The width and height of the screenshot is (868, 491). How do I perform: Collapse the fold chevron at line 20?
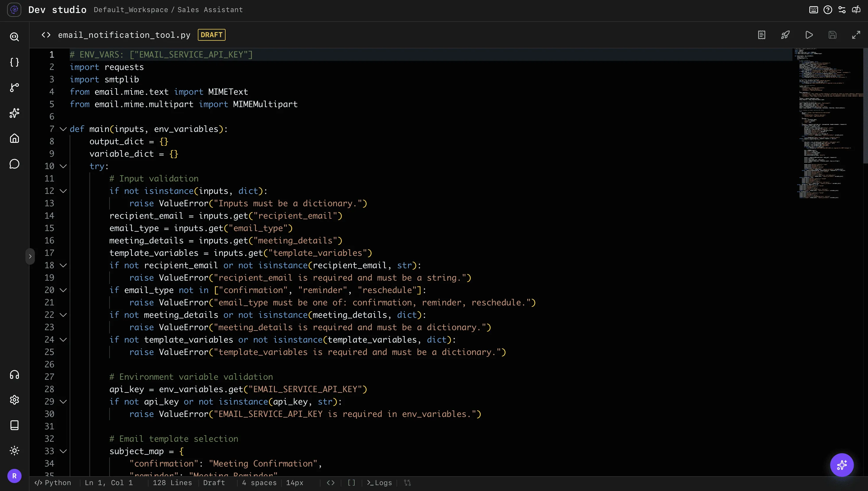click(63, 290)
